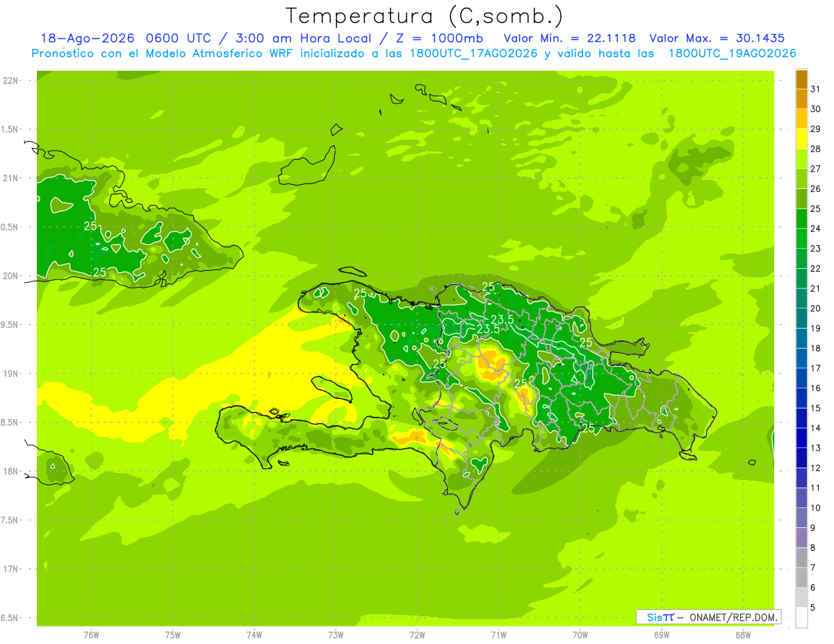The width and height of the screenshot is (834, 644).
Task: Select the 68W longitude axis label
Action: pyautogui.click(x=743, y=634)
